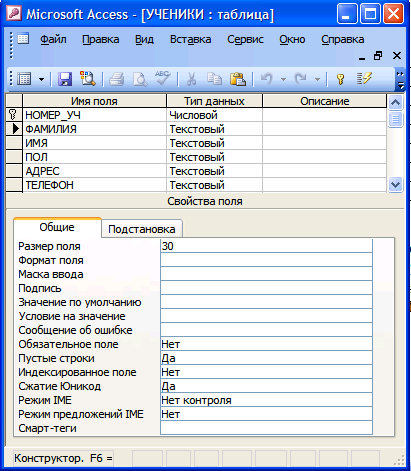411x471 pixels.
Task: Click the Обязательное поле value cell
Action: click(x=266, y=344)
